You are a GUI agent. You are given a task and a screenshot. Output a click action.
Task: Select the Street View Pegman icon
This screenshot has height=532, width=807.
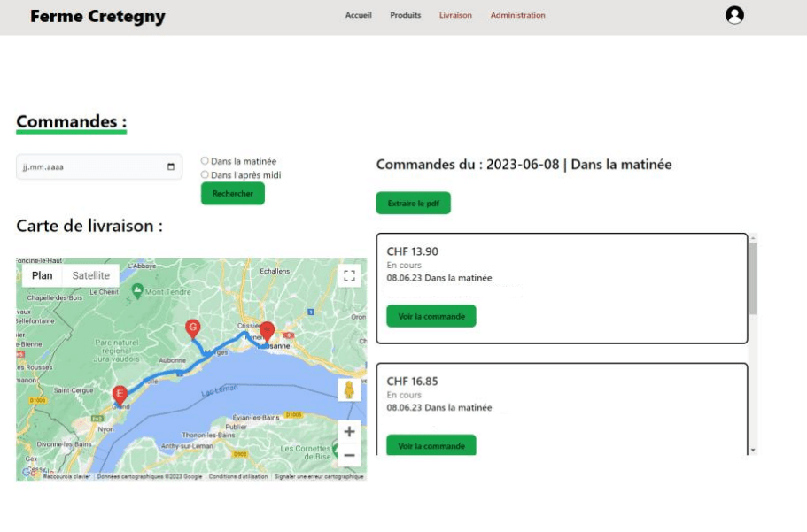348,389
